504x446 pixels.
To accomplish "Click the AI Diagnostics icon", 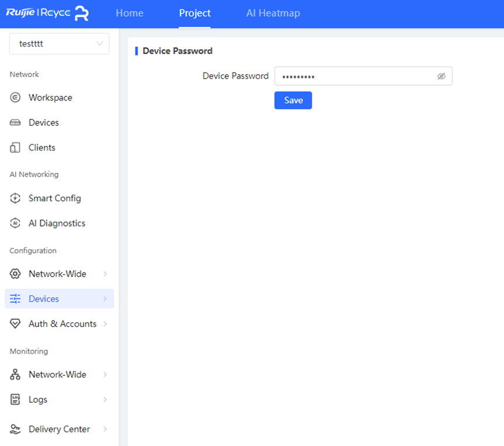I will 16,224.
